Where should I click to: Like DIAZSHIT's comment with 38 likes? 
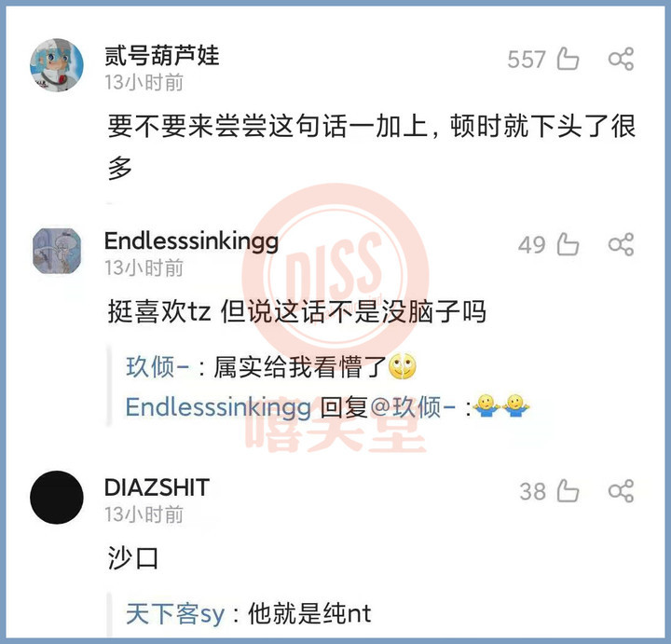[x=568, y=490]
